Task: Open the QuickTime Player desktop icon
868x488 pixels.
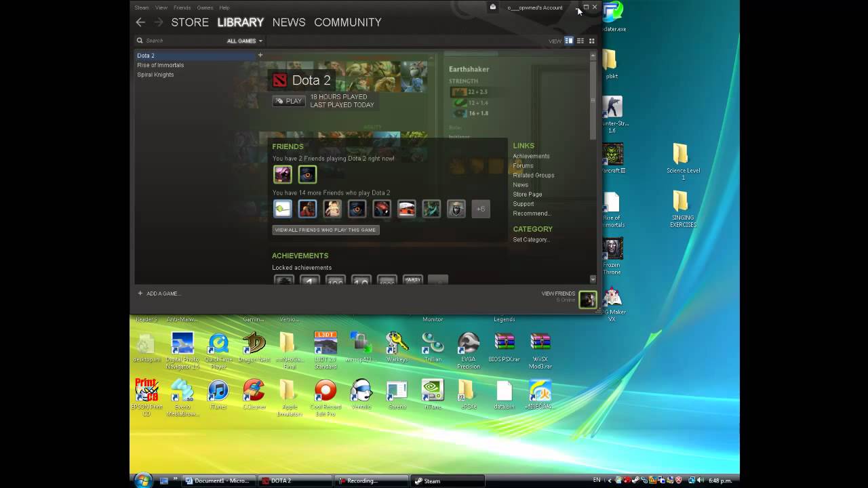Action: 218,350
